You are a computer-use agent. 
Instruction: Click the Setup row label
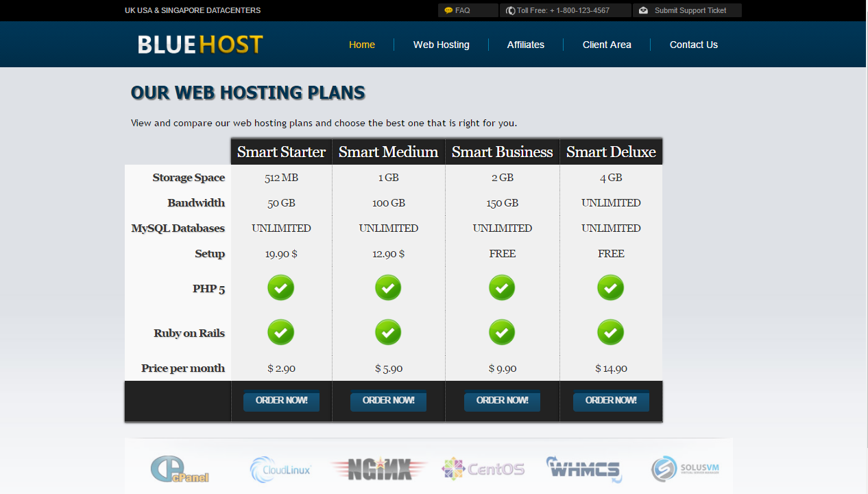[x=210, y=254]
